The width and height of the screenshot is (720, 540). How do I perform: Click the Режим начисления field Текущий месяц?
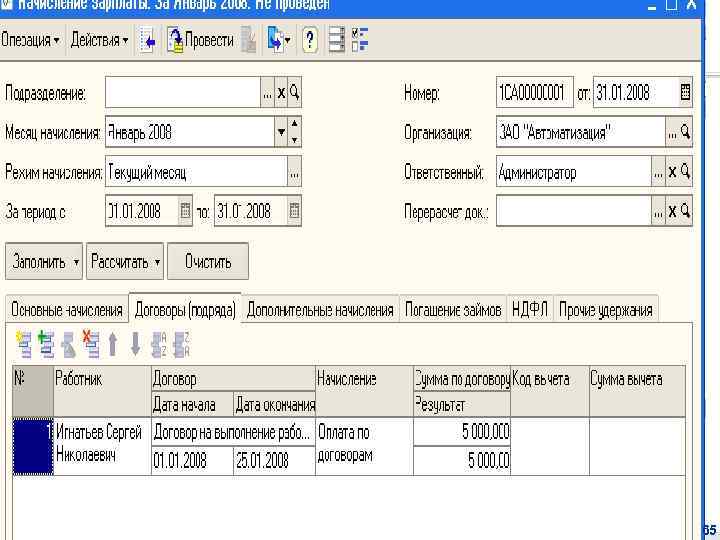tap(197, 172)
